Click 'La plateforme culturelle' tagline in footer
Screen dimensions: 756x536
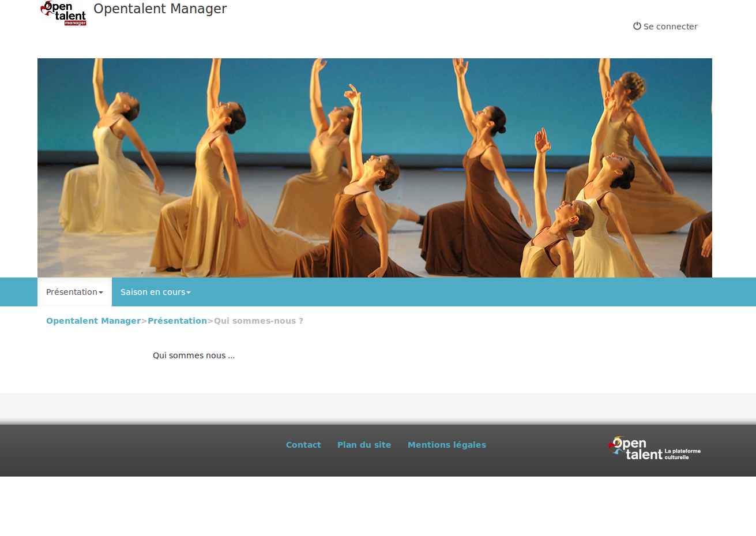[683, 454]
